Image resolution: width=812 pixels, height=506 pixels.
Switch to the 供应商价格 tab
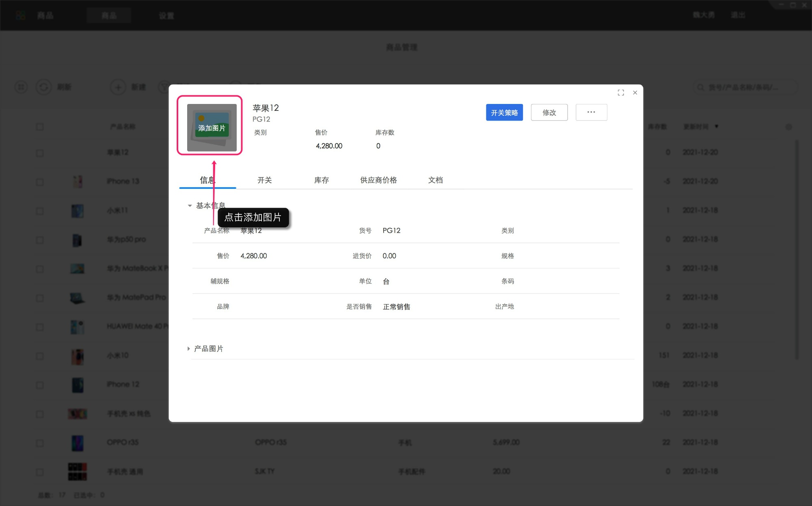(378, 180)
